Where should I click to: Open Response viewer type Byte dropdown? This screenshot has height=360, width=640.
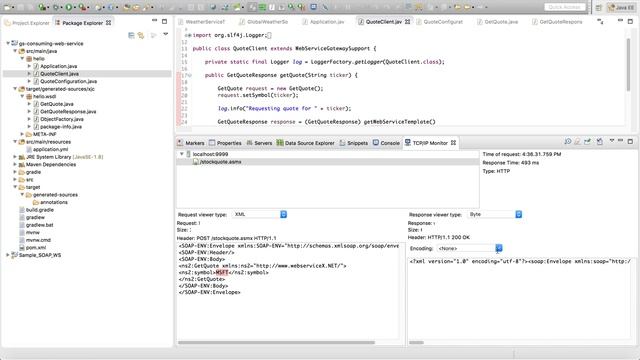[x=495, y=214]
